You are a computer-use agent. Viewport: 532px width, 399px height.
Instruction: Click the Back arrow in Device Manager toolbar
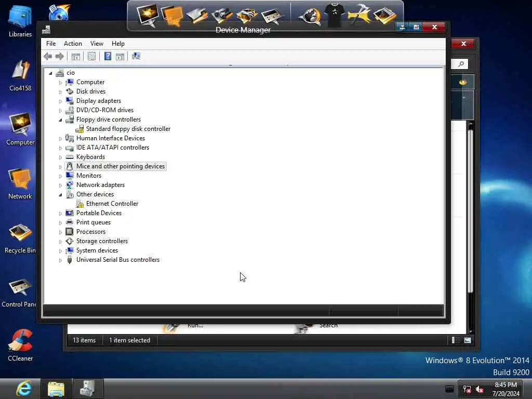tap(48, 56)
